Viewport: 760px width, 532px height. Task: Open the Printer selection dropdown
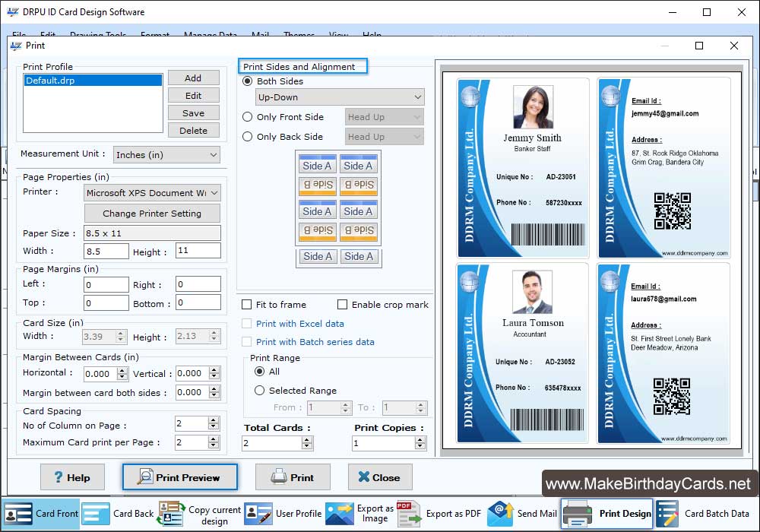(x=152, y=193)
